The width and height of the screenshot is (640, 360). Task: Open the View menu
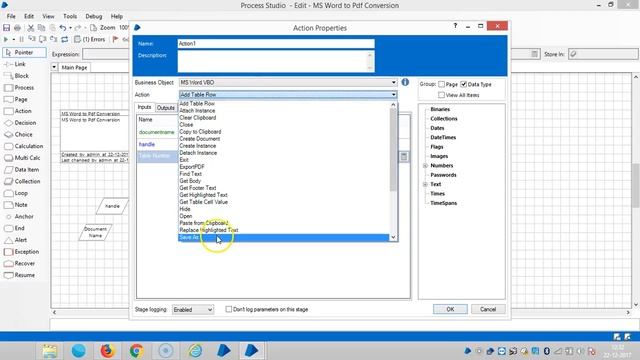pos(48,16)
